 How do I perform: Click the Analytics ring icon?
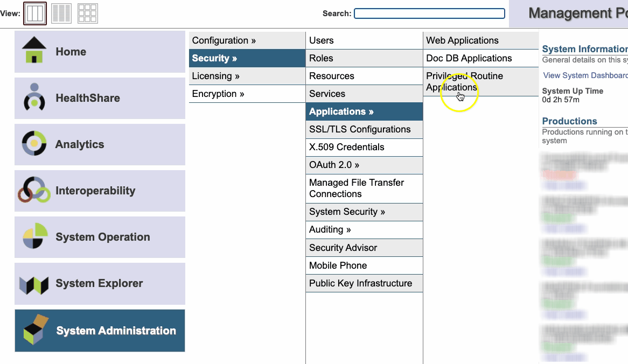pyautogui.click(x=34, y=143)
